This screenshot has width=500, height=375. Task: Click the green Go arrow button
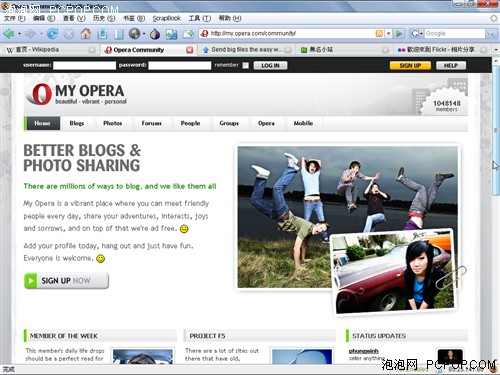tap(399, 33)
